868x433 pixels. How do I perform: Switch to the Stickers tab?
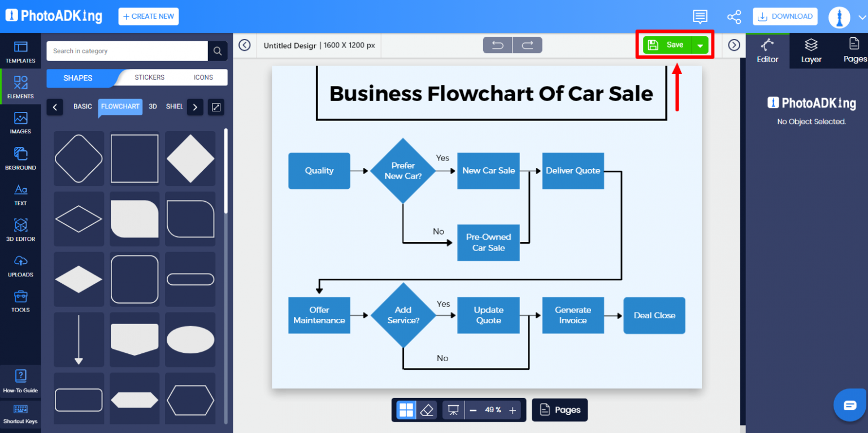coord(149,77)
